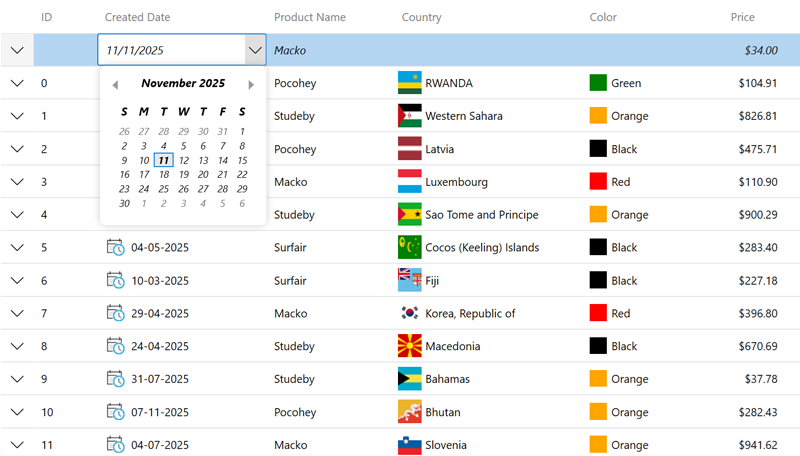Sort by the Color column header
The width and height of the screenshot is (800, 456).
(603, 17)
